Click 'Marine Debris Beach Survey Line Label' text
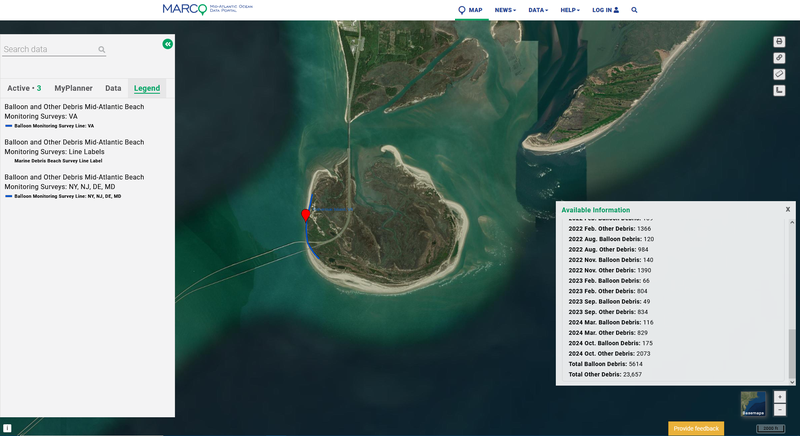This screenshot has height=436, width=800. [x=58, y=161]
